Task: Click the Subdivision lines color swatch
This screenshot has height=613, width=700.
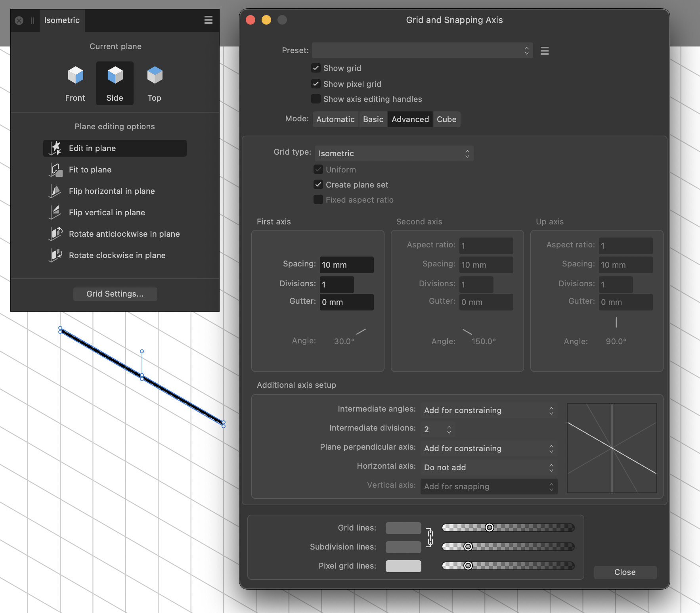Action: click(x=404, y=547)
